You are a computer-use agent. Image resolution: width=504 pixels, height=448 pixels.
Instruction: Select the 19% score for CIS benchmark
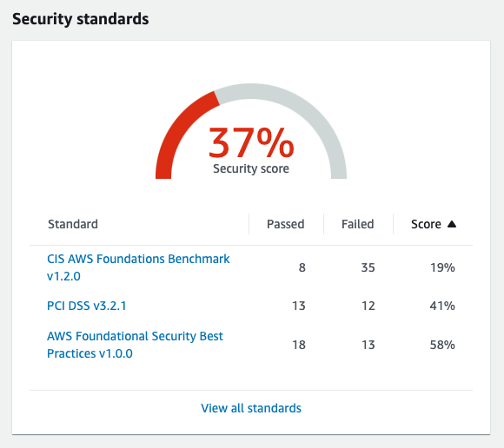442,267
